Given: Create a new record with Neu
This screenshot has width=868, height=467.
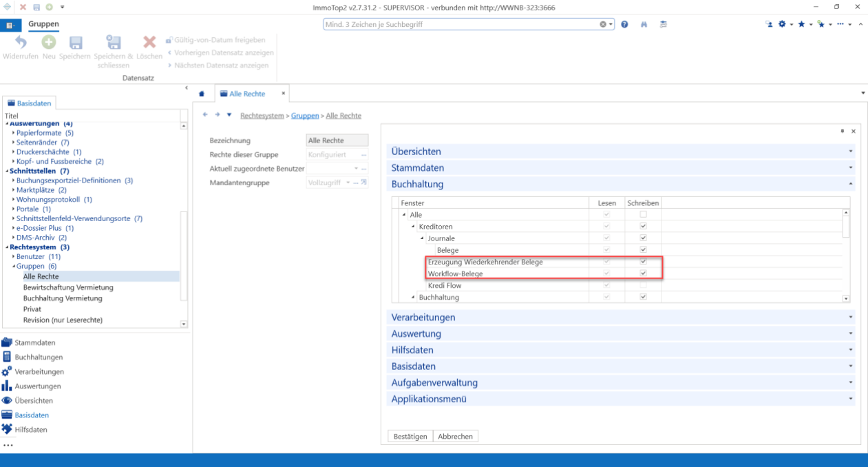Looking at the screenshot, I should pyautogui.click(x=48, y=43).
